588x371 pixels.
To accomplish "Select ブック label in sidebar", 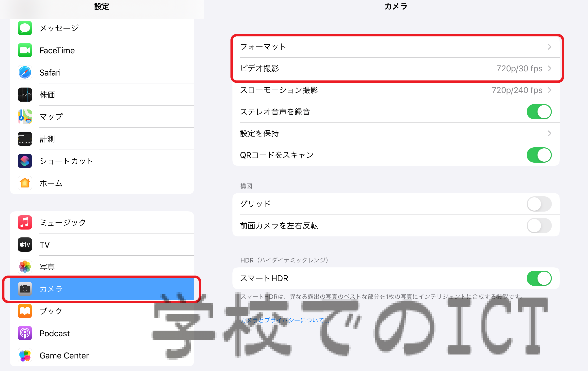I will (51, 311).
